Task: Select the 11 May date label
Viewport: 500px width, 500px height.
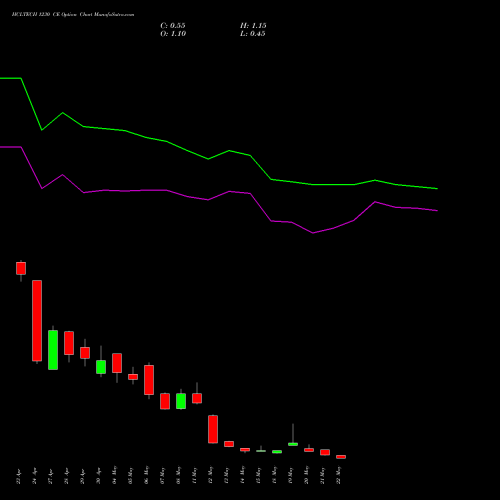Action: [x=195, y=475]
